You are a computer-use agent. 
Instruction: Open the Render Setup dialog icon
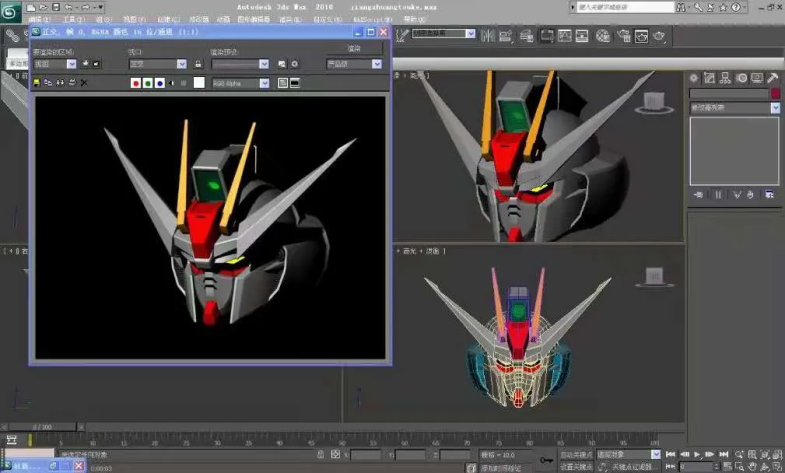point(624,36)
